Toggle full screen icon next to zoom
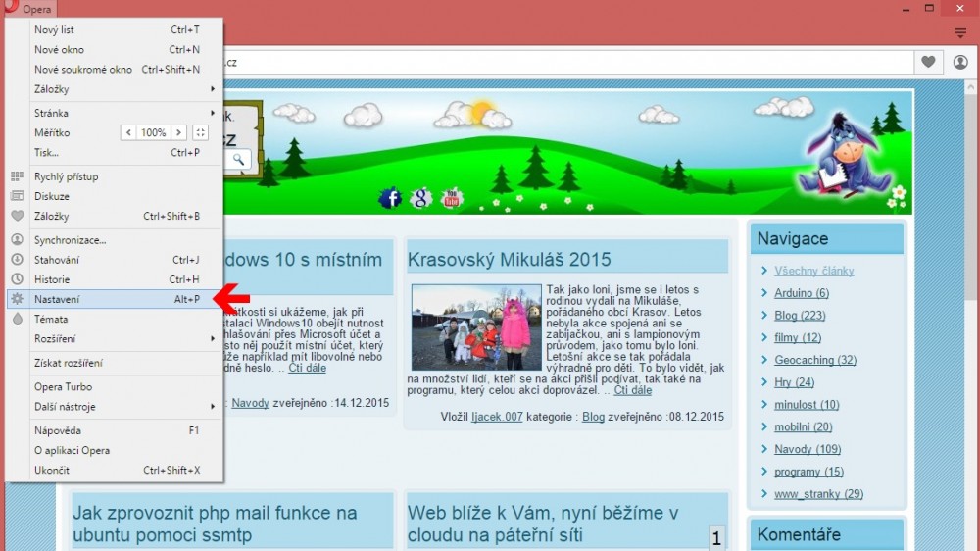Image resolution: width=980 pixels, height=551 pixels. coord(201,132)
